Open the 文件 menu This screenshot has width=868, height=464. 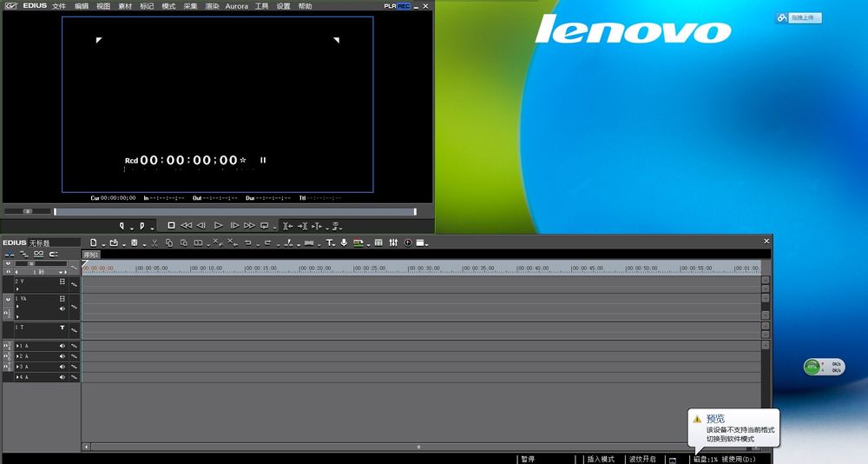59,6
